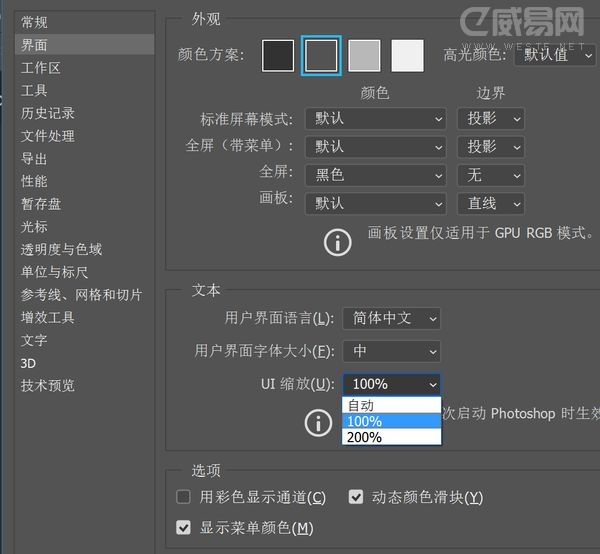
Task: Click the info icon beside the artboard note
Action: click(x=337, y=241)
